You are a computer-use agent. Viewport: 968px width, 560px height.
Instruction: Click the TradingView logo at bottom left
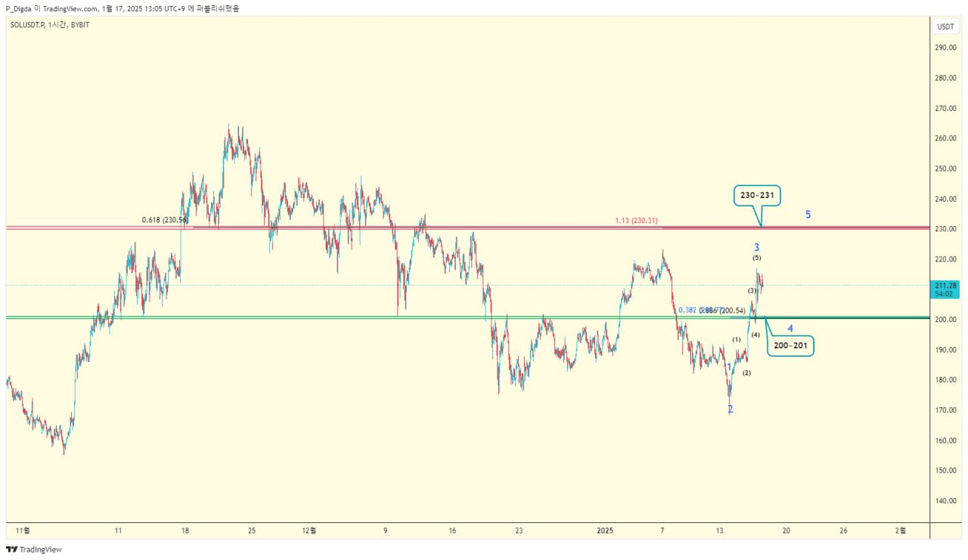pos(34,549)
